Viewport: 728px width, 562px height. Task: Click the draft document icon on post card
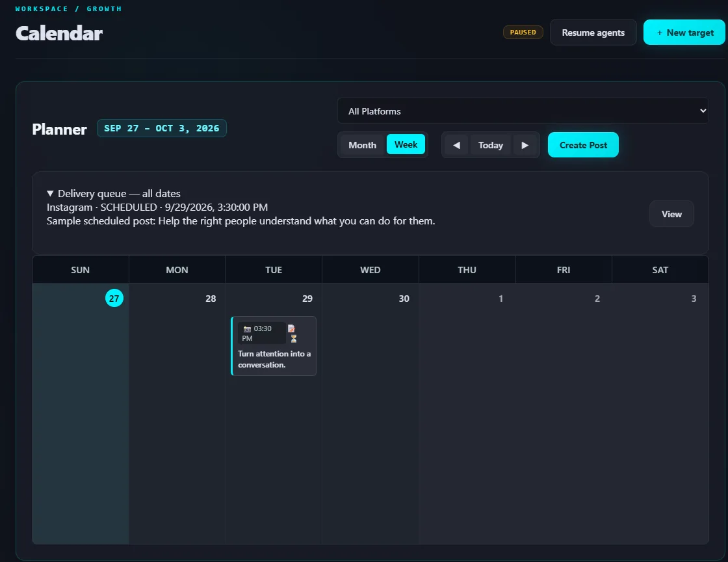point(292,328)
